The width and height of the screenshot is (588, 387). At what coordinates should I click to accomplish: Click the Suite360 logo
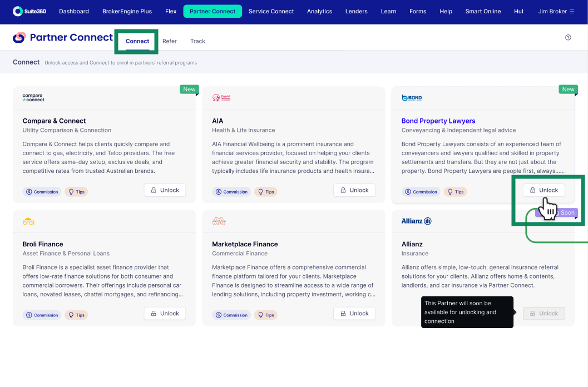(x=29, y=11)
